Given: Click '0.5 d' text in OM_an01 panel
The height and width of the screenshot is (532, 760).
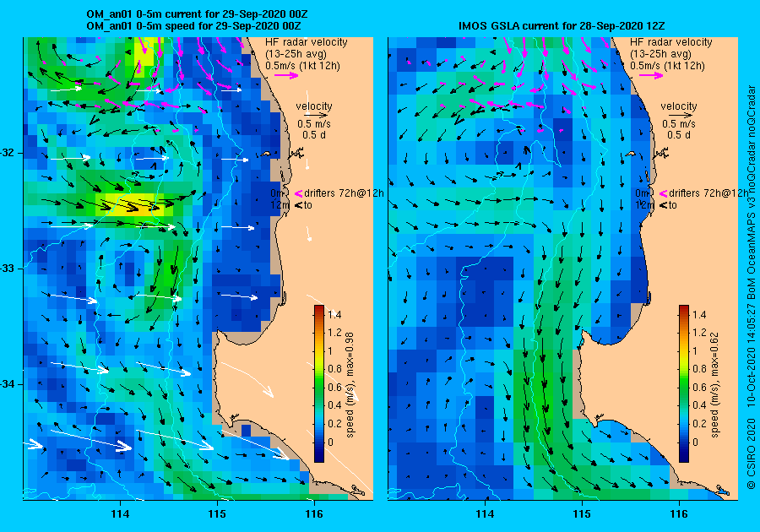Looking at the screenshot, I should [x=314, y=135].
